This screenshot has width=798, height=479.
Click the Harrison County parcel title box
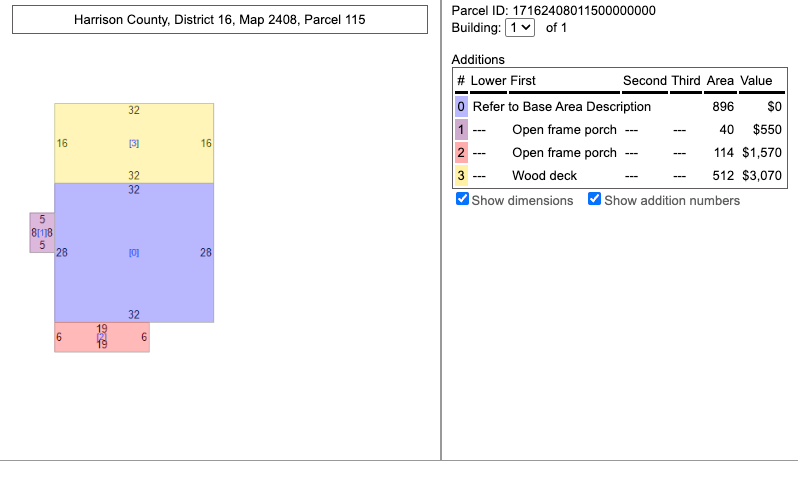[x=220, y=19]
